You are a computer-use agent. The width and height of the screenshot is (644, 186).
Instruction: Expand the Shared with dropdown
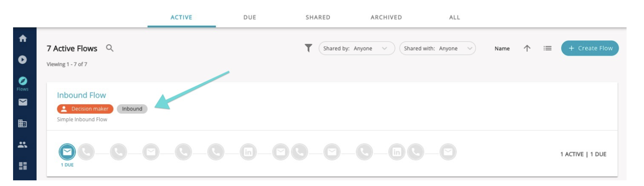(437, 48)
